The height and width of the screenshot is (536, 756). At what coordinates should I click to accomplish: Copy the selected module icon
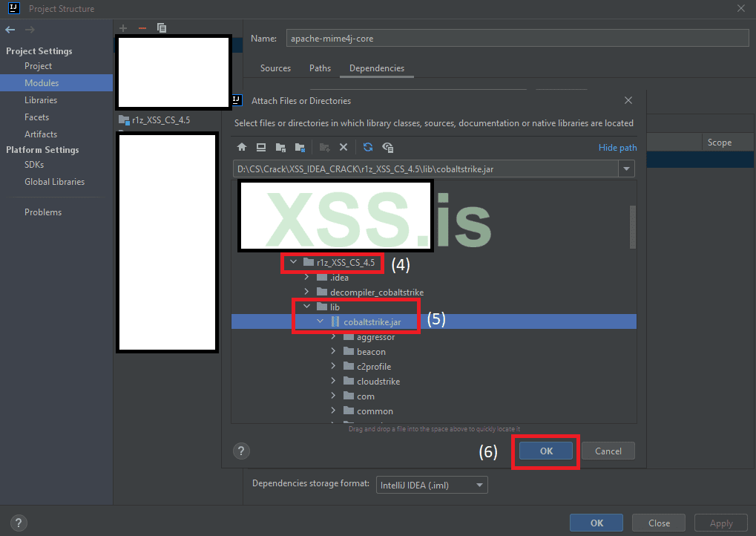pyautogui.click(x=162, y=28)
